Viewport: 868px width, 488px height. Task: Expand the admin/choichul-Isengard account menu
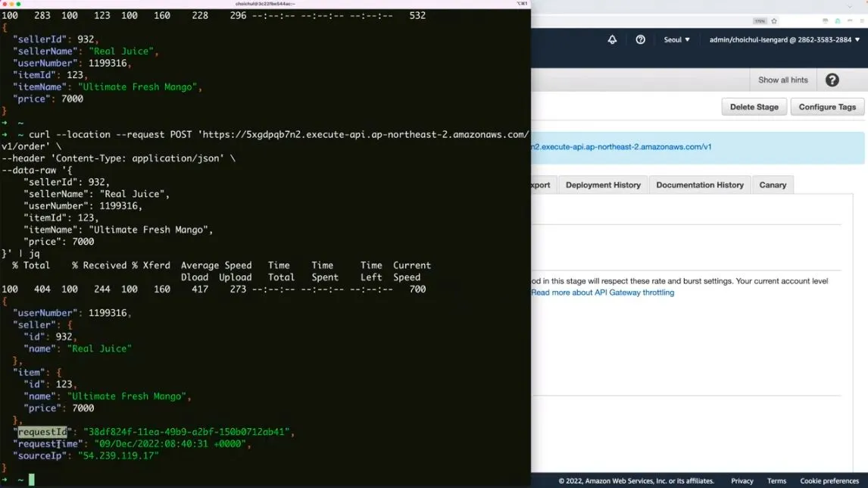tap(785, 39)
